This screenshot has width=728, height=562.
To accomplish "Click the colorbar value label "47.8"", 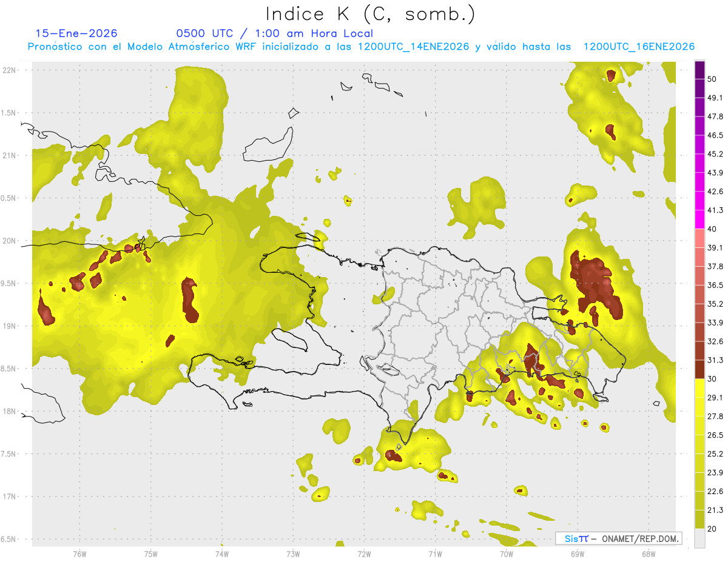I will 715,117.
